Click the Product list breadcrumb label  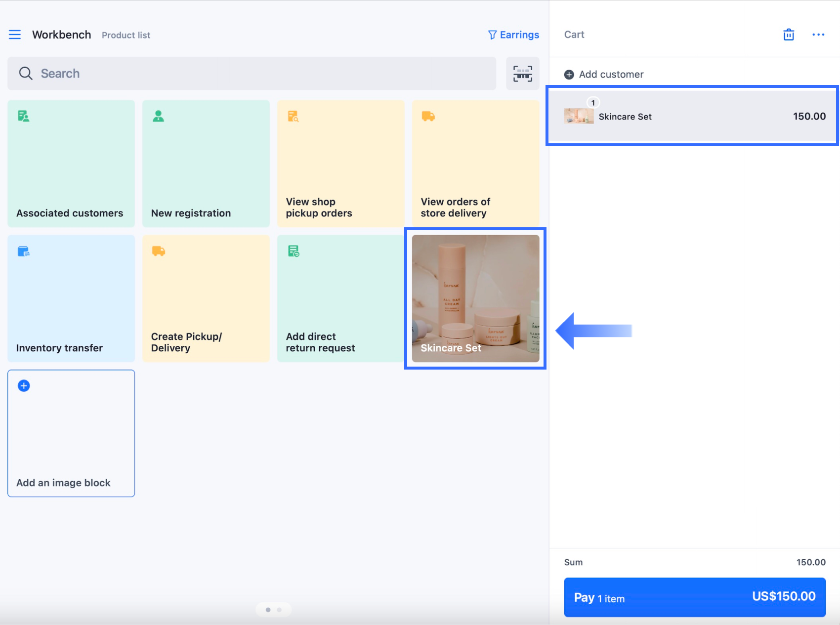tap(126, 35)
